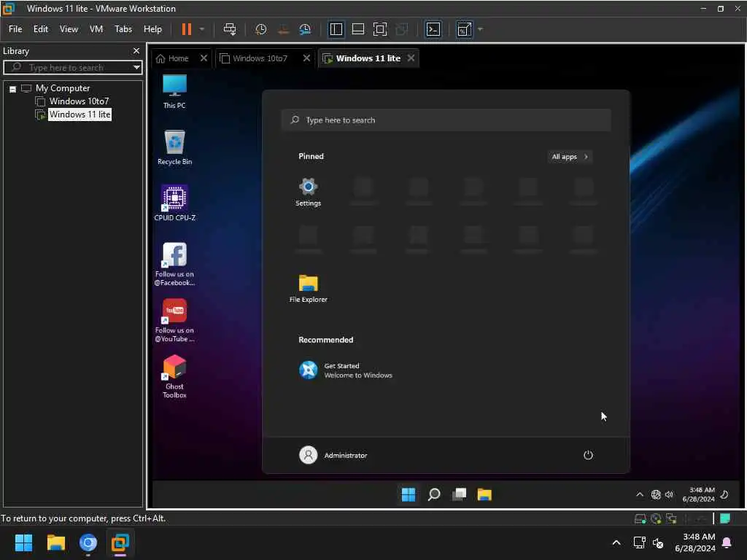Click the Library search field

[x=71, y=67]
